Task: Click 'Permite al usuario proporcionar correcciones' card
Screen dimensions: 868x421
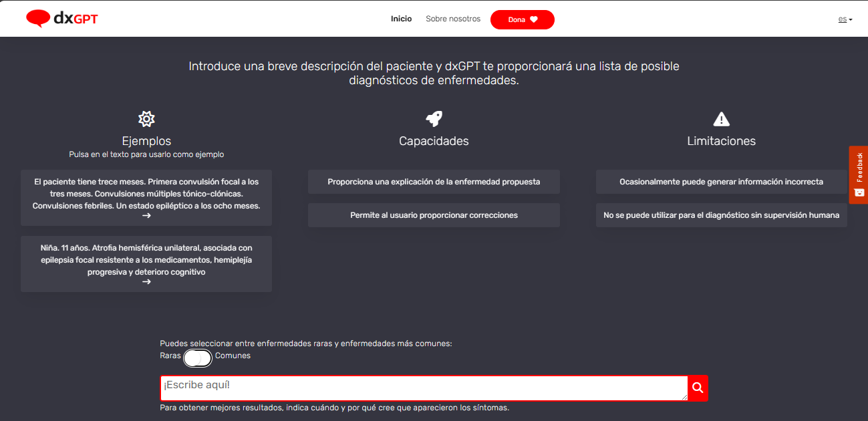Action: click(434, 215)
